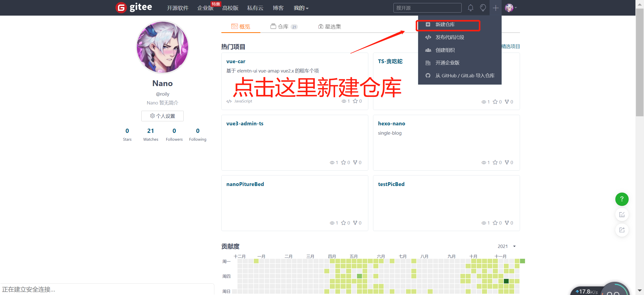Image resolution: width=644 pixels, height=295 pixels.
Task: Click the JavaScript language tag on vue-car
Action: coord(243,101)
